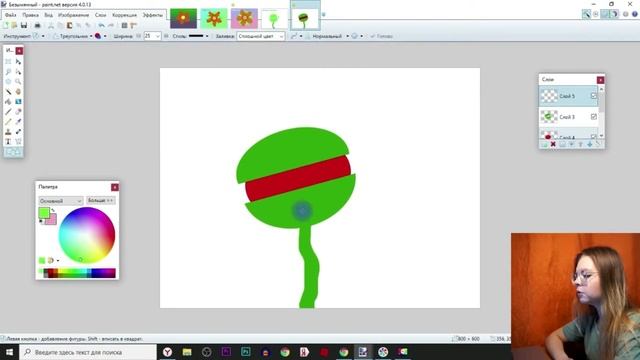Open the width value dropdown arrow
This screenshot has width=640, height=360.
tap(158, 36)
